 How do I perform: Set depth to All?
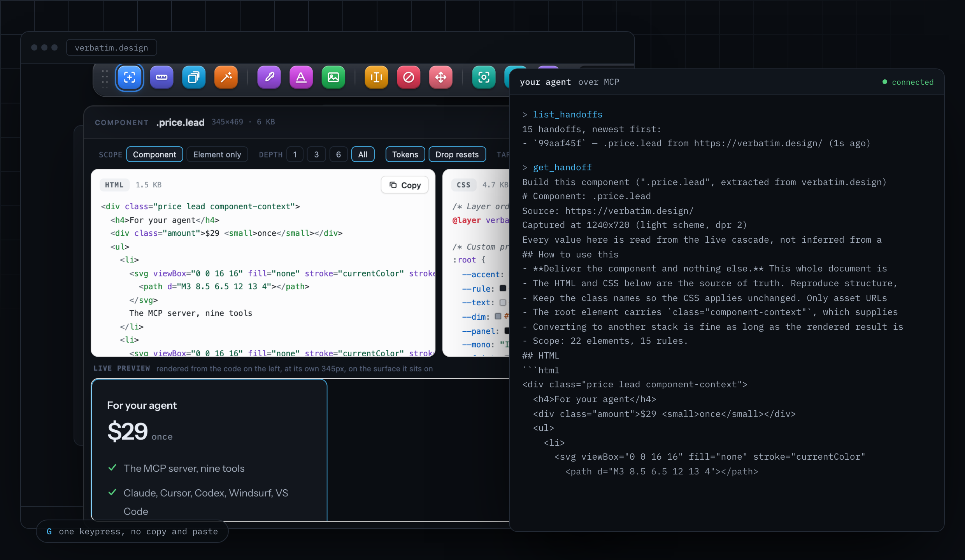coord(363,154)
